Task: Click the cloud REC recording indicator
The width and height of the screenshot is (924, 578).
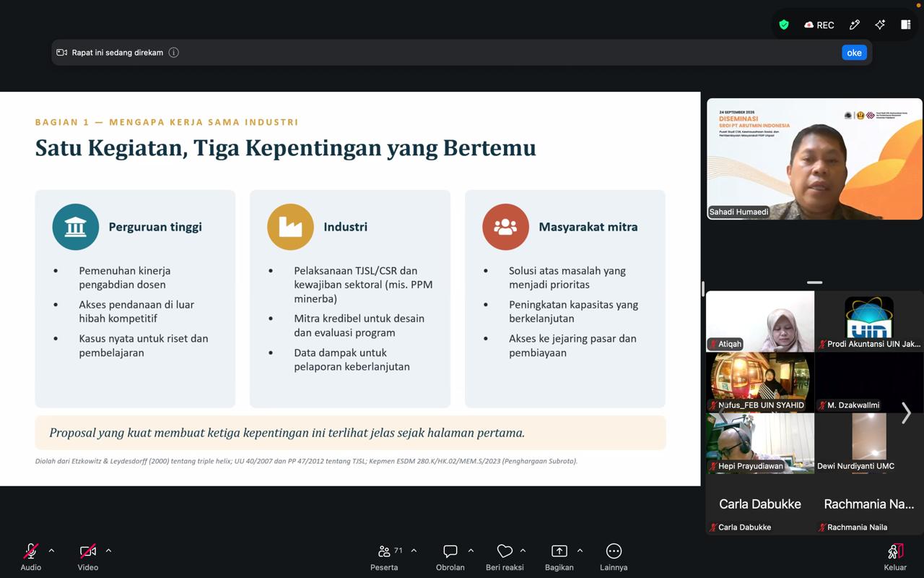Action: (819, 25)
